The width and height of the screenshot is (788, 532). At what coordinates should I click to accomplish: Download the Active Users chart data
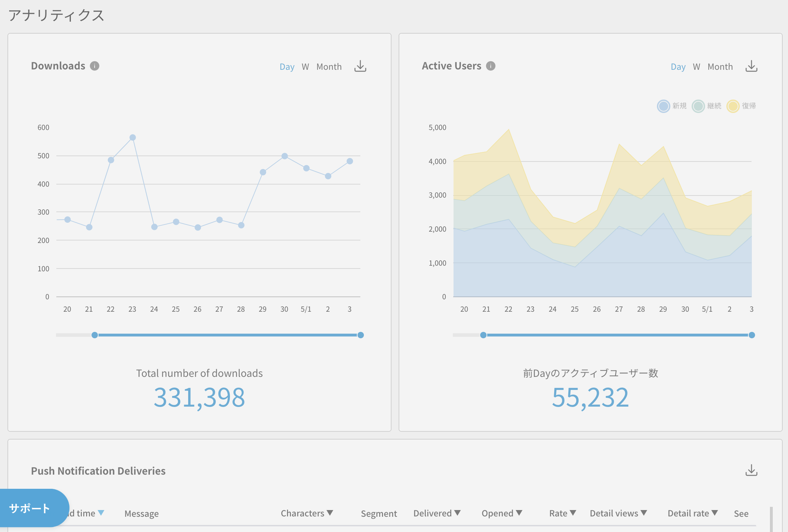click(751, 66)
